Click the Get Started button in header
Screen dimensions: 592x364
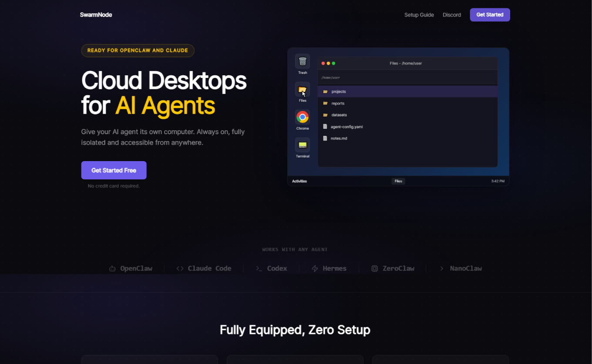[x=490, y=15]
